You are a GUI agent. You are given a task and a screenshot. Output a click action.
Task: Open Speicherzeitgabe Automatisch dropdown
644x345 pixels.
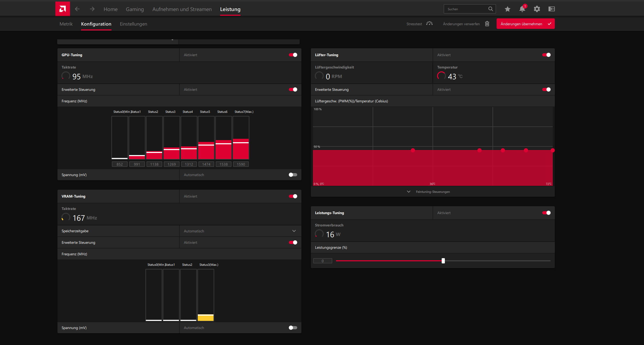pos(294,231)
